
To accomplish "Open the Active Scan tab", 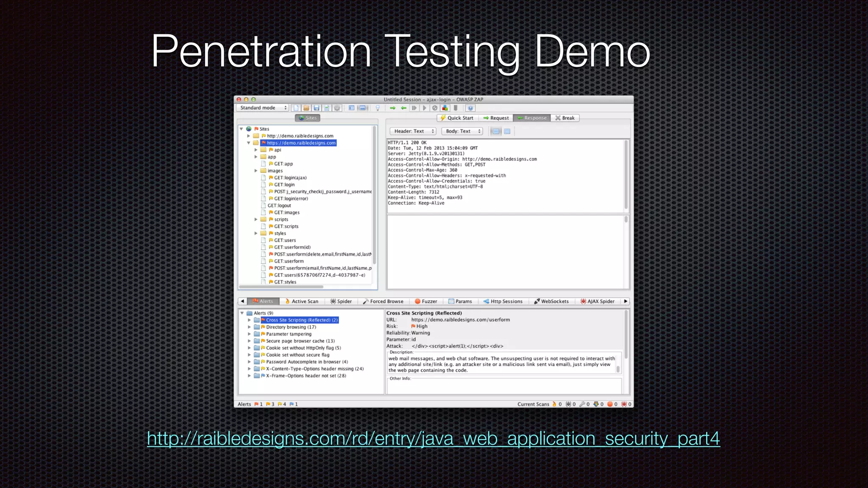I will (x=302, y=301).
